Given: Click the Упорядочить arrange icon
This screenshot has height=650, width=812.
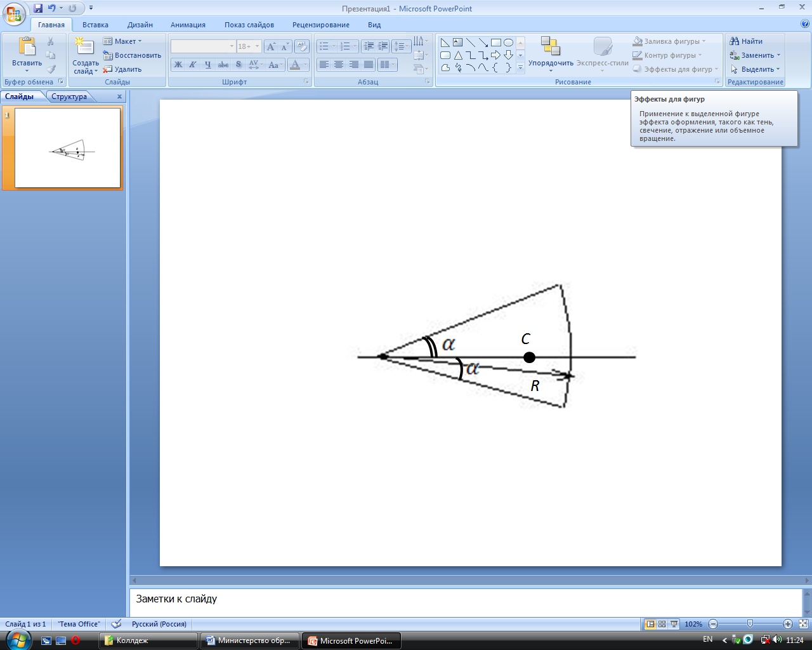Looking at the screenshot, I should (551, 46).
